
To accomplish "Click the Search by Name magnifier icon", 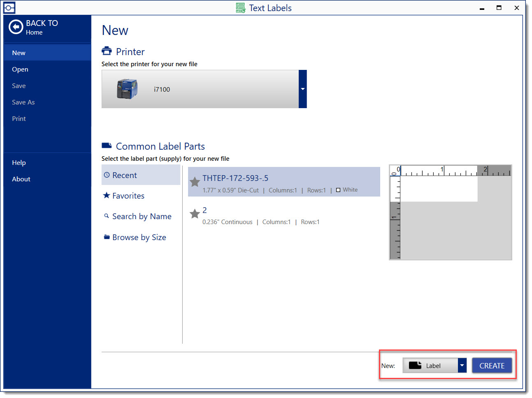I will point(107,216).
